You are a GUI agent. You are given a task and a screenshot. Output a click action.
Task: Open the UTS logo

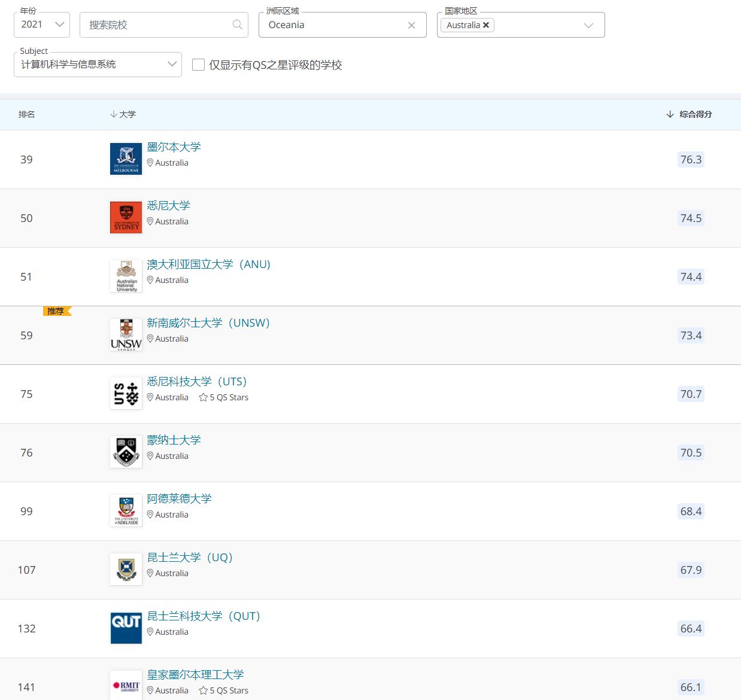tap(126, 393)
